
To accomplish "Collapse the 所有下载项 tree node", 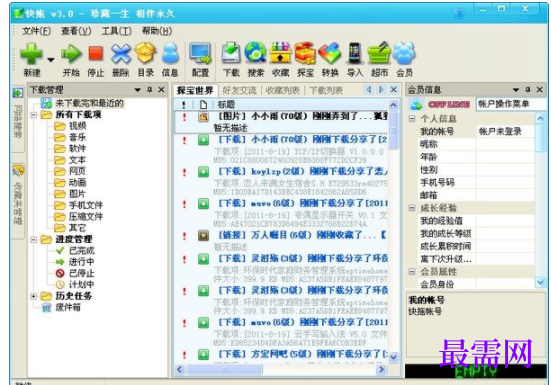I will (x=33, y=115).
